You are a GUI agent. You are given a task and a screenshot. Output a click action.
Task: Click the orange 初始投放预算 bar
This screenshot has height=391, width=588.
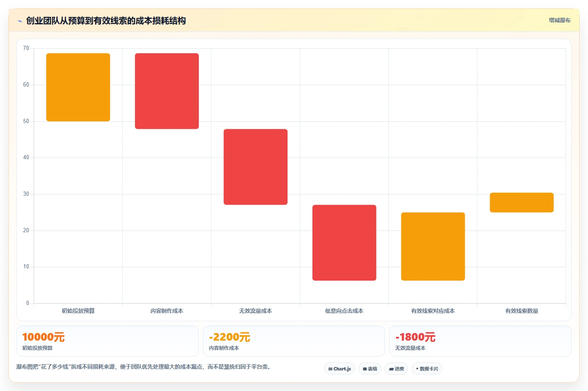coord(78,87)
